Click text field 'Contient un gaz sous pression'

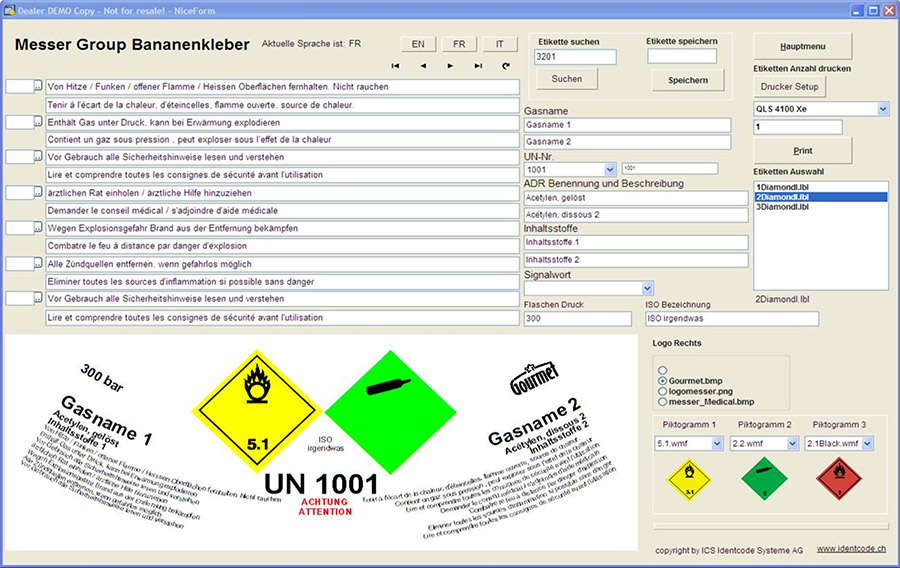pos(282,139)
